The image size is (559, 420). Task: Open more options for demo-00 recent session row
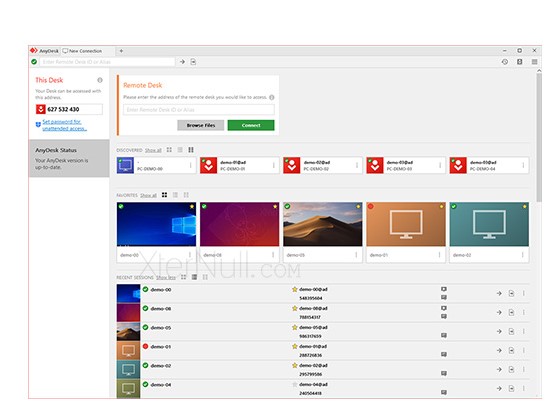pos(524,293)
